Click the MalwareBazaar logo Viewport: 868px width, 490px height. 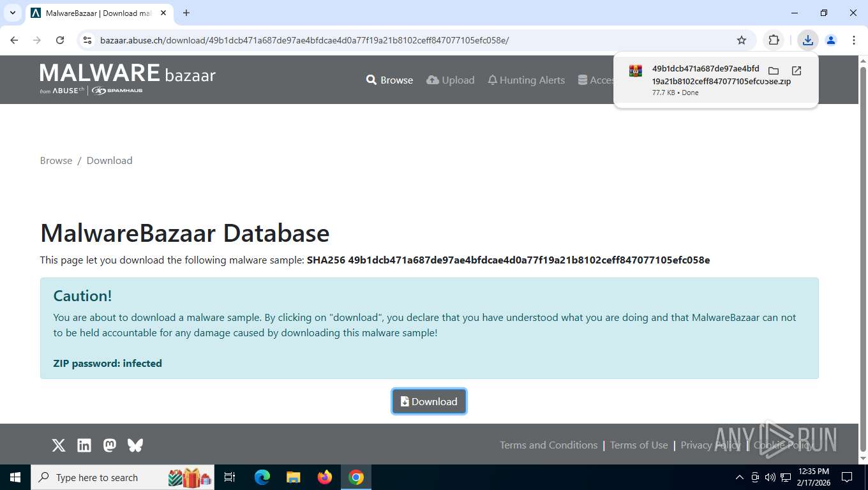[128, 78]
